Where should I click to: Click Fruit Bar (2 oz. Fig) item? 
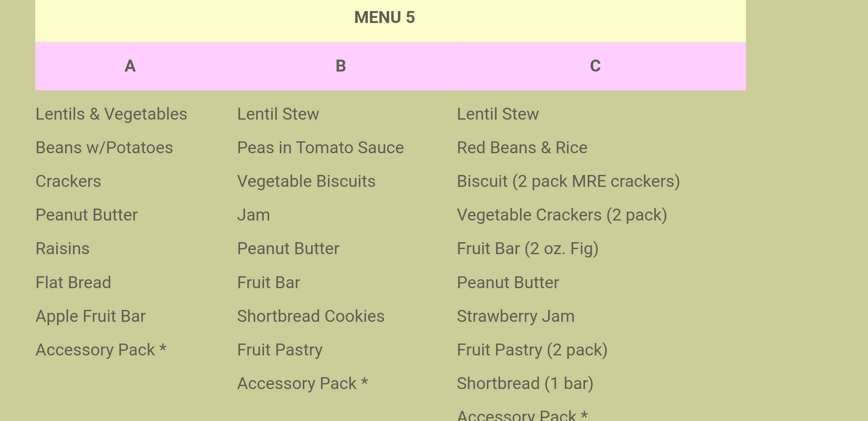(x=528, y=249)
